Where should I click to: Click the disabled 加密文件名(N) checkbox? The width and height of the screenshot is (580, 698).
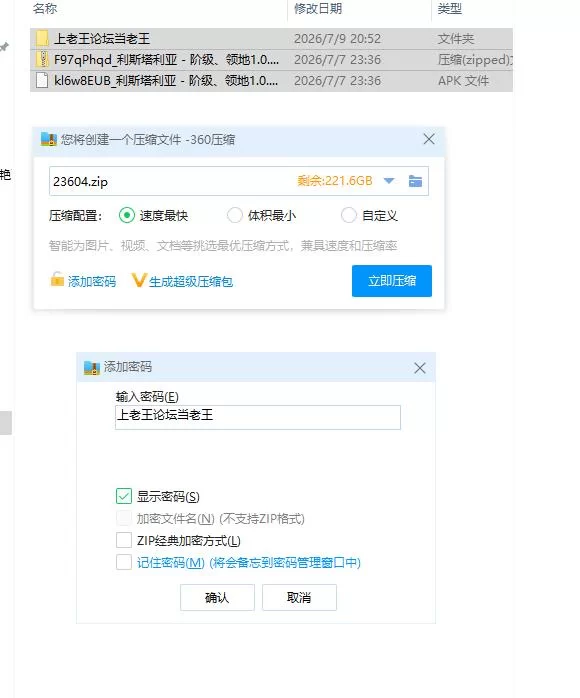(124, 518)
